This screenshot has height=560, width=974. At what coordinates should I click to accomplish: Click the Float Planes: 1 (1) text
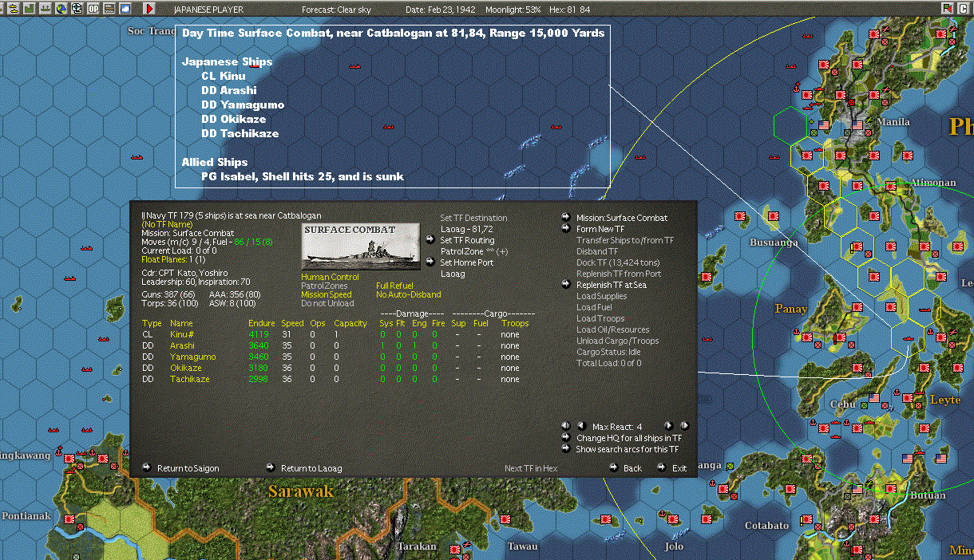[x=173, y=259]
